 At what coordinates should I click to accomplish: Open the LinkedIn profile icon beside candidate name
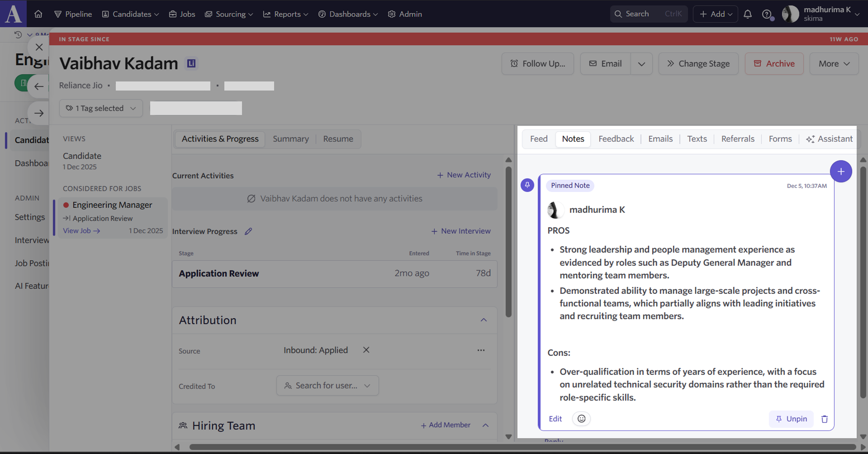(x=191, y=63)
